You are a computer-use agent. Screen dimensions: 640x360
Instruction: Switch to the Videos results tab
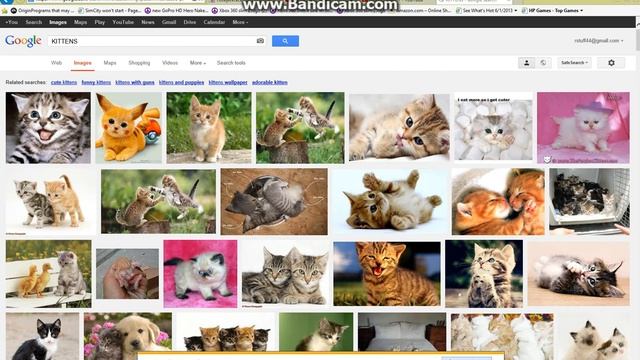point(170,63)
